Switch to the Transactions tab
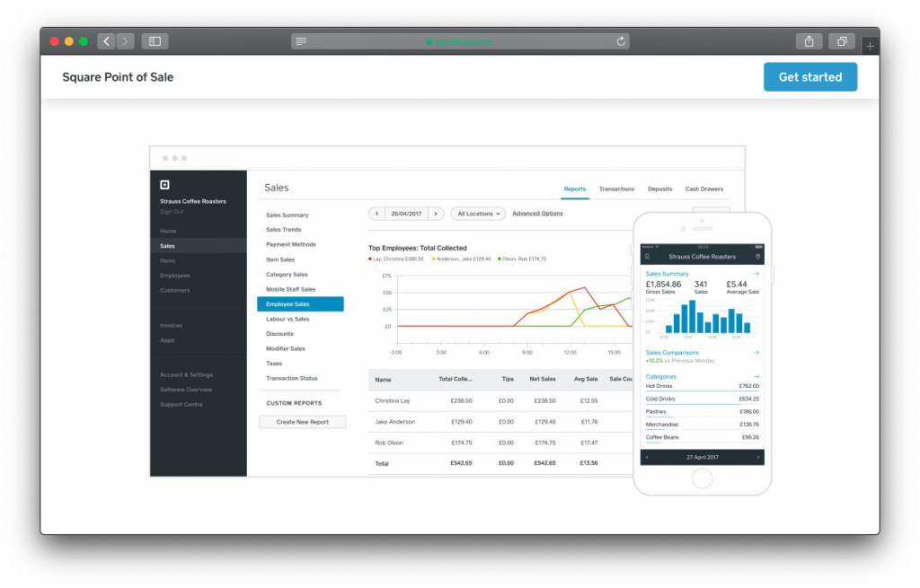This screenshot has height=588, width=920. pyautogui.click(x=616, y=189)
